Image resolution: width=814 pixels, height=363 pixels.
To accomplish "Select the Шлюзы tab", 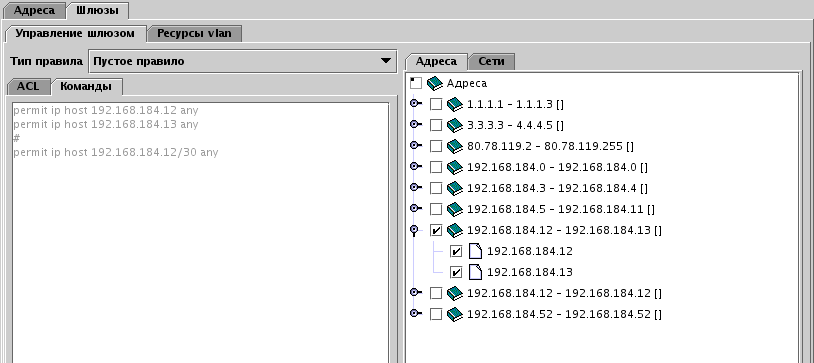I will point(97,10).
